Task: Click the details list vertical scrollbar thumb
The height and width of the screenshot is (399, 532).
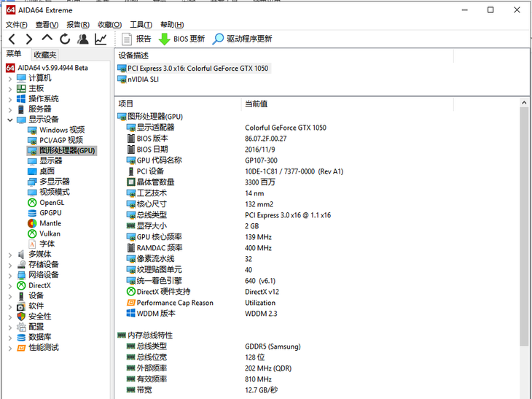Action: 524,227
